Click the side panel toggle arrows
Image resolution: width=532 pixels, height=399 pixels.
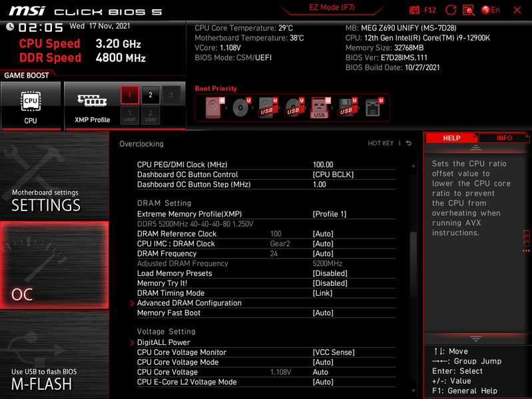526,250
